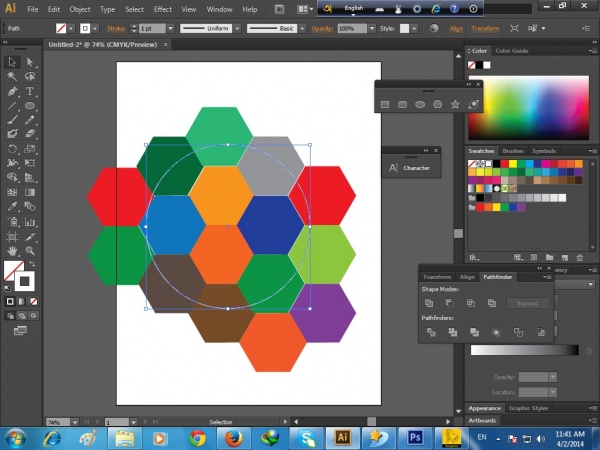Swap fill and stroke colors
Image resolution: width=600 pixels, height=450 pixels.
point(31,263)
